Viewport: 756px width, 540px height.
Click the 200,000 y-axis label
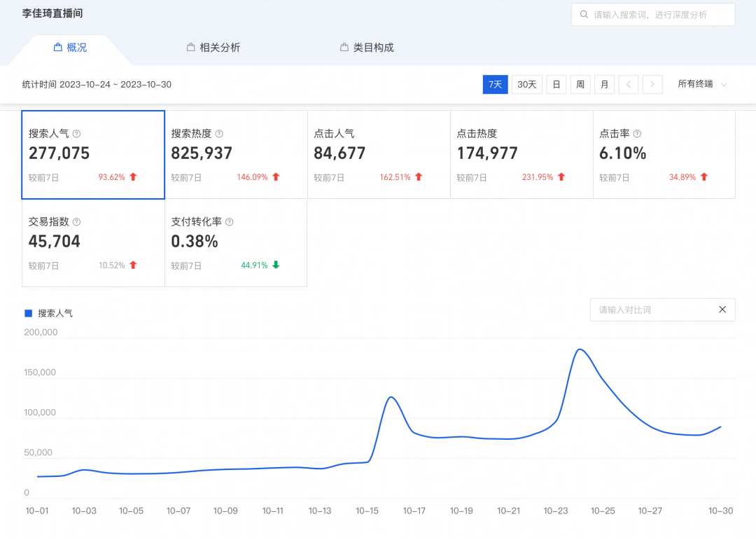click(41, 333)
